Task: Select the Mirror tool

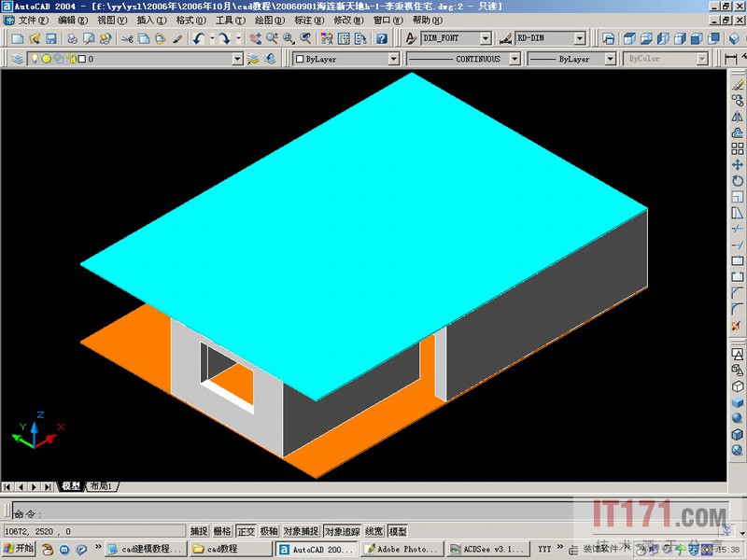Action: click(x=738, y=116)
